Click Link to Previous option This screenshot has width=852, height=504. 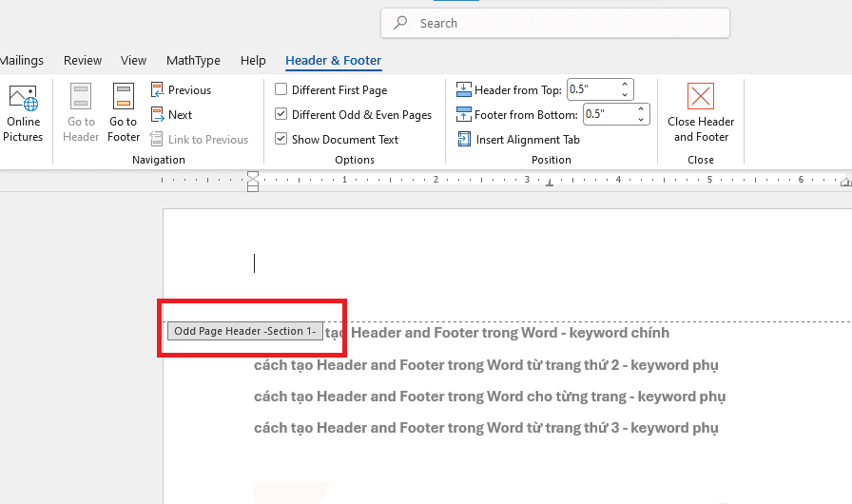(200, 140)
